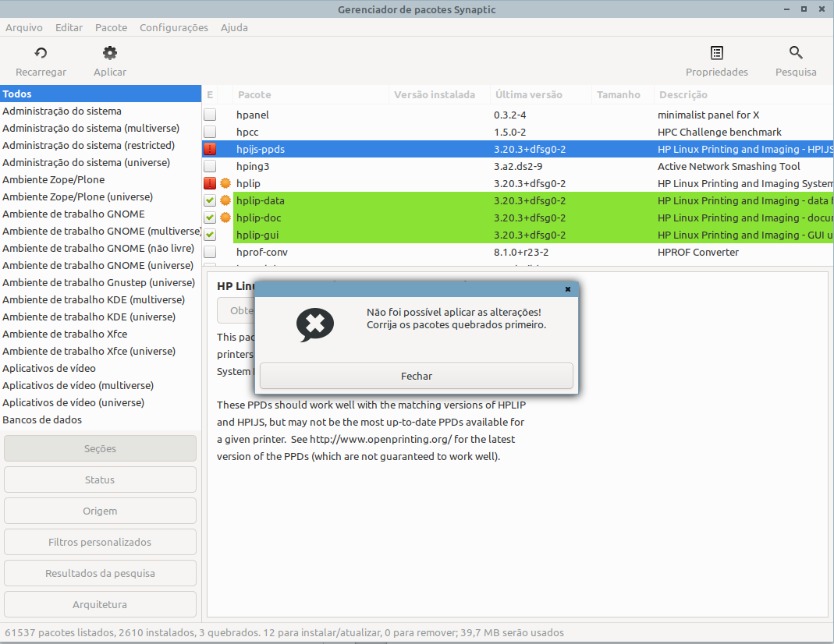Select Ambiente de trabalho GNOME section

[x=101, y=214]
